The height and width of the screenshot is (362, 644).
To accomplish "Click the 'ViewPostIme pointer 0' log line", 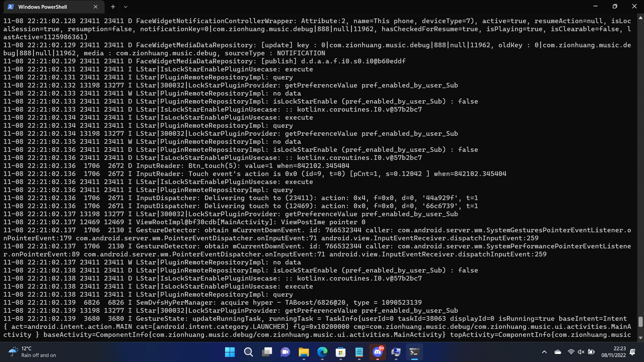I will (184, 222).
